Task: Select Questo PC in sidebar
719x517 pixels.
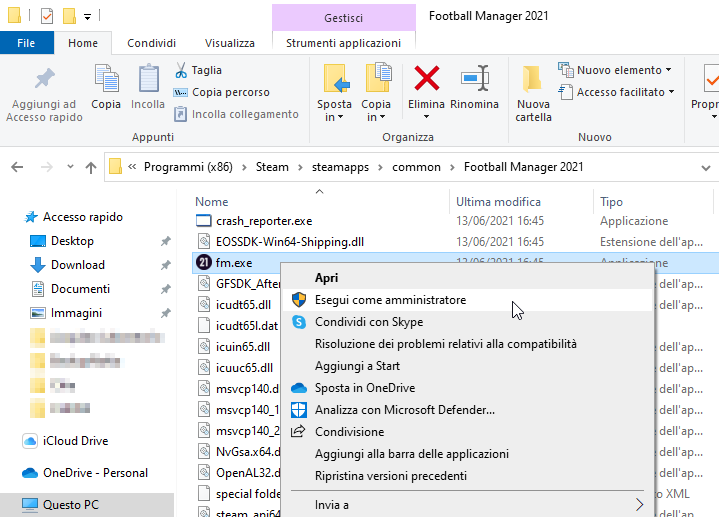Action: coord(71,505)
